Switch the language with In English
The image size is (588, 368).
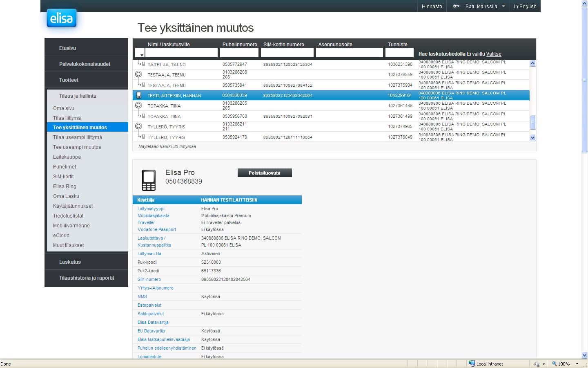525,6
